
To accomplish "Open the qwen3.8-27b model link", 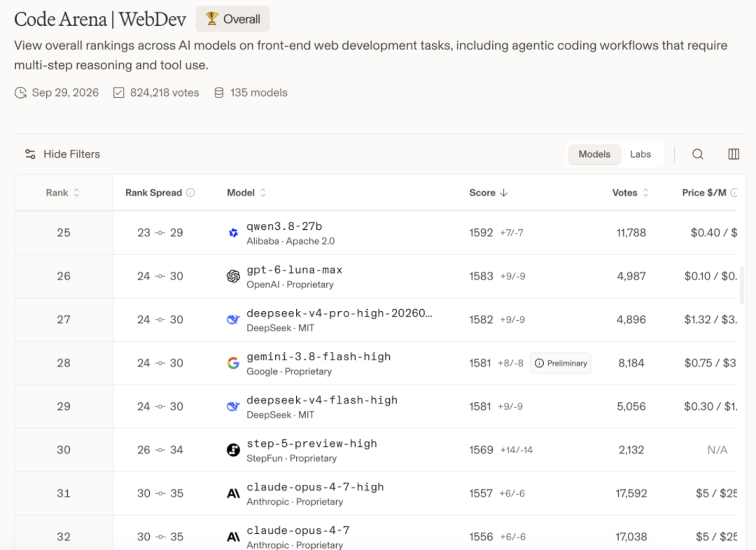I will tap(284, 227).
